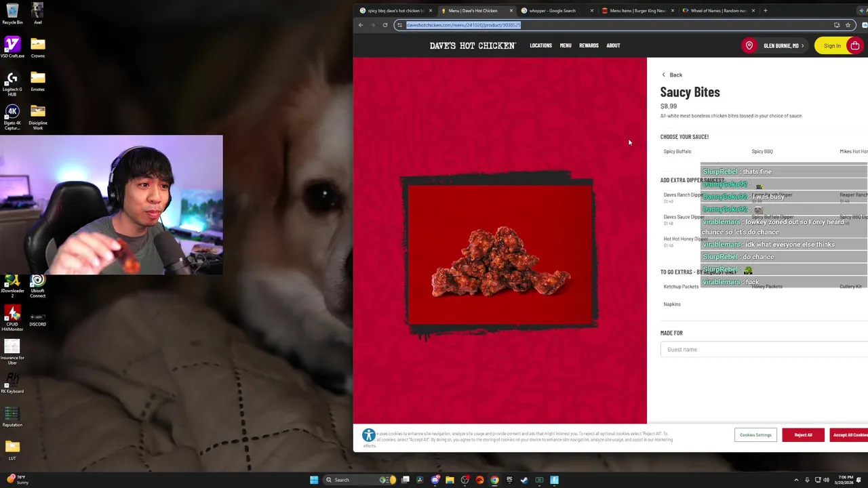Click Accept All Cookies button
868x488 pixels.
[848, 435]
